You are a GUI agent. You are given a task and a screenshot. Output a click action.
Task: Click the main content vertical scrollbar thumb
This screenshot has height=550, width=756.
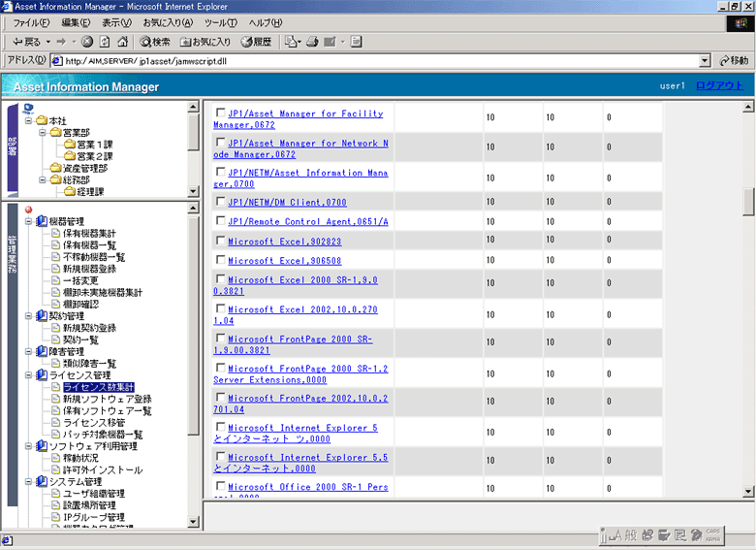(748, 202)
